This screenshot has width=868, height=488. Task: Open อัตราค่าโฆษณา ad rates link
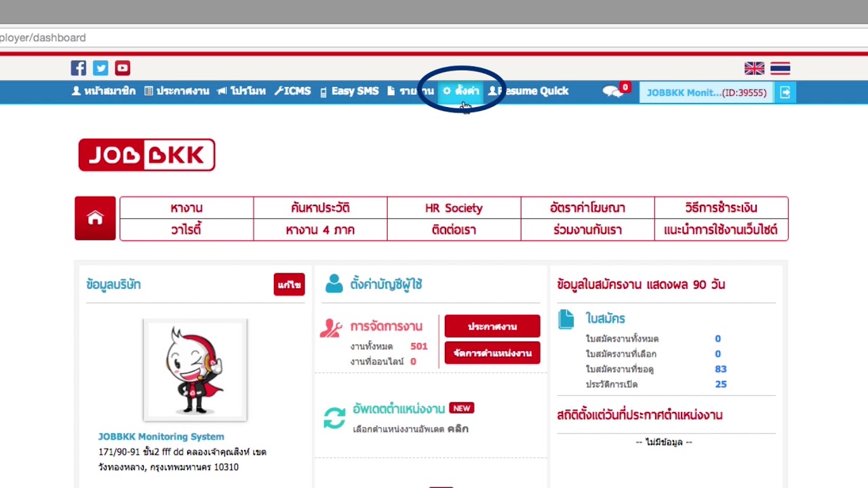[587, 208]
